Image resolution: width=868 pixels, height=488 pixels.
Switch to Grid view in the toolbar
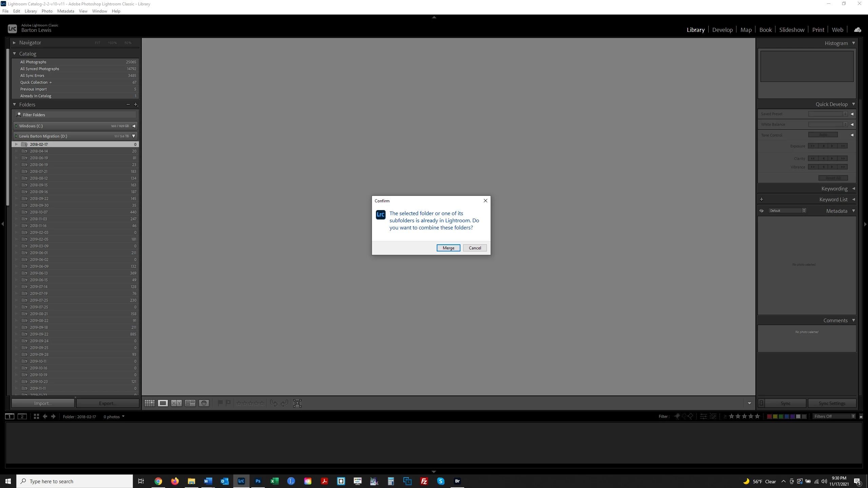coord(150,403)
